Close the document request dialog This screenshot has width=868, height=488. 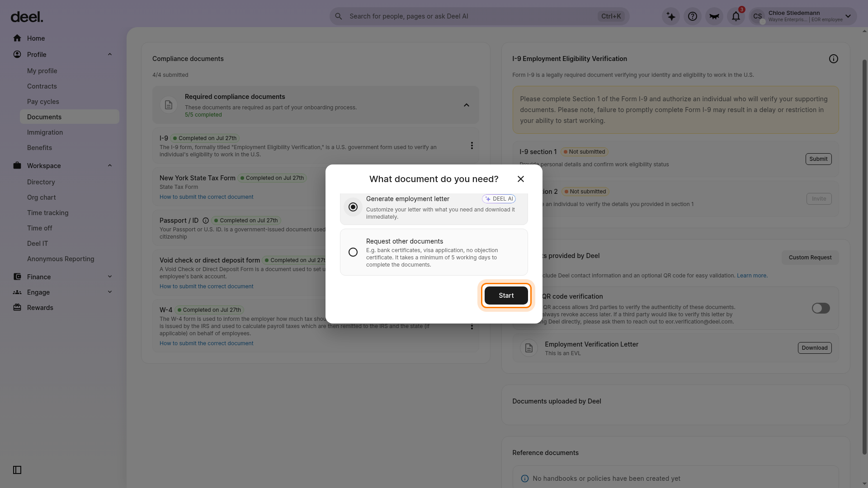521,179
